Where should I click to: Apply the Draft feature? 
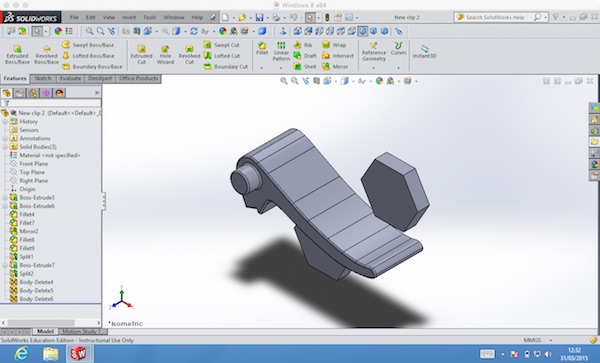click(305, 56)
